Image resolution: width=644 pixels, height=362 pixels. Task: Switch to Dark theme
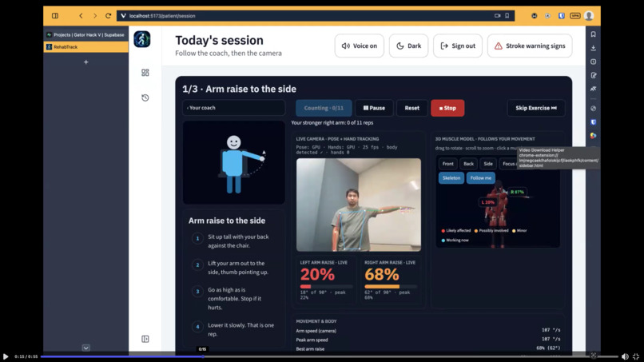[408, 46]
